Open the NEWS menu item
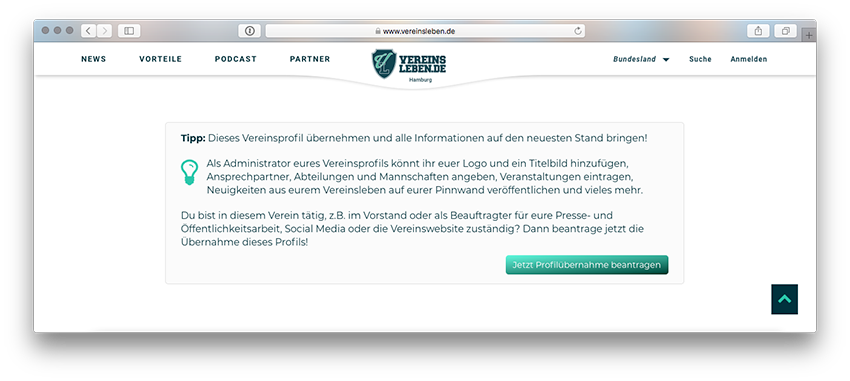Image resolution: width=850 pixels, height=381 pixels. (94, 59)
